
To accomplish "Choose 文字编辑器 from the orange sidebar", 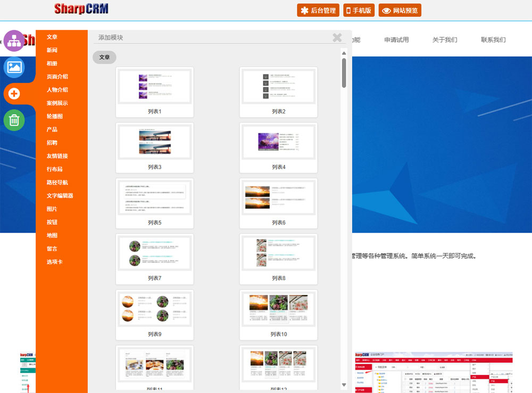I will pyautogui.click(x=60, y=195).
